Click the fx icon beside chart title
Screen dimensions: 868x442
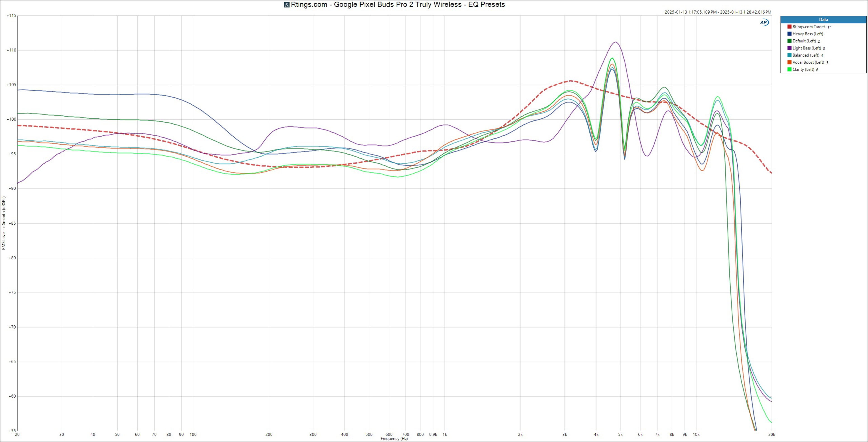coord(287,5)
